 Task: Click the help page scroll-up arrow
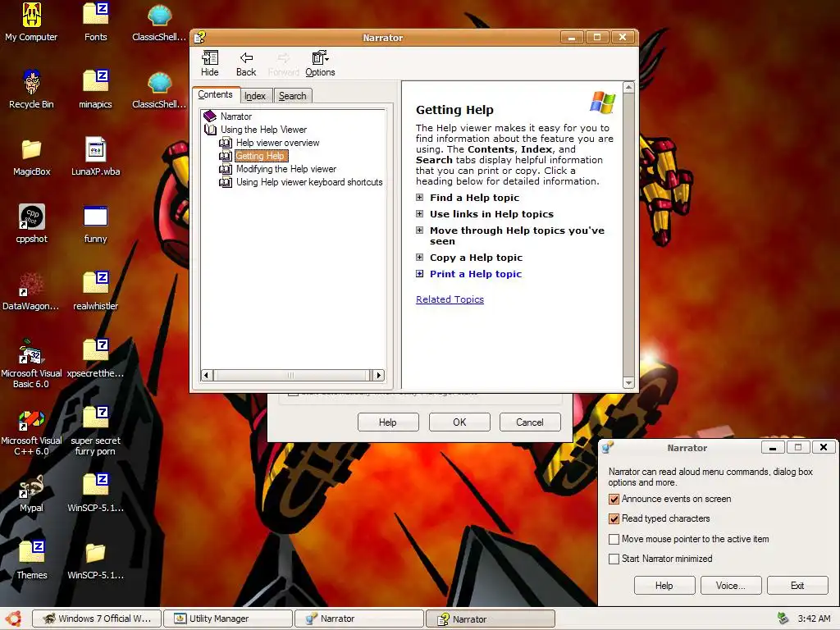pyautogui.click(x=628, y=87)
